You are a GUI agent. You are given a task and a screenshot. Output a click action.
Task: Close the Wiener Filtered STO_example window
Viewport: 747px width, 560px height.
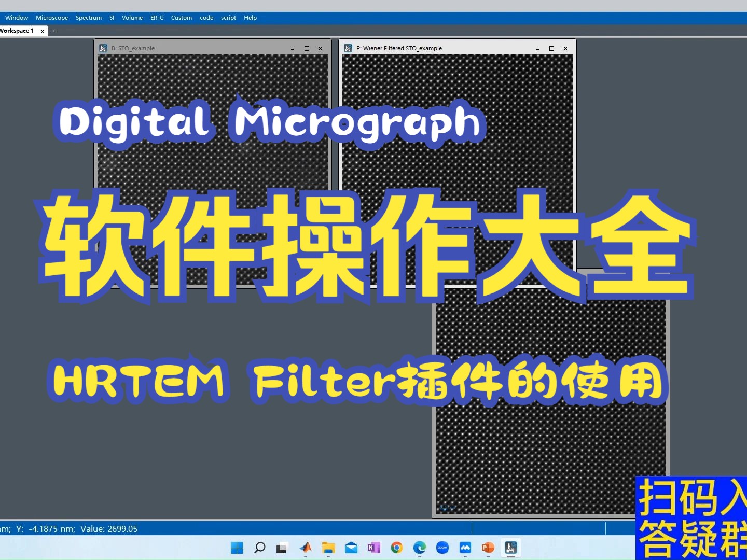[565, 49]
